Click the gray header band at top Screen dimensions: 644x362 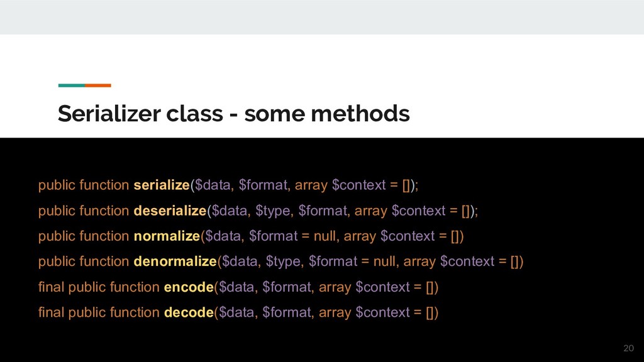(322, 17)
